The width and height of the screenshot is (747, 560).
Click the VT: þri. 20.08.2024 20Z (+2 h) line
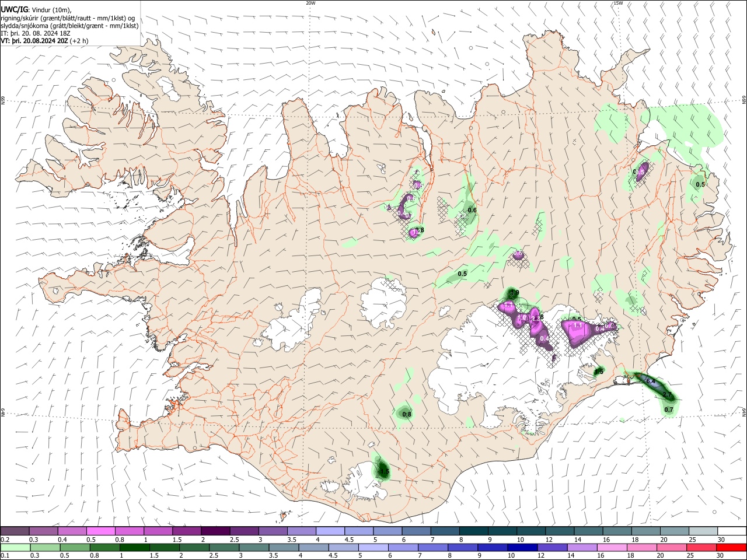[45, 41]
